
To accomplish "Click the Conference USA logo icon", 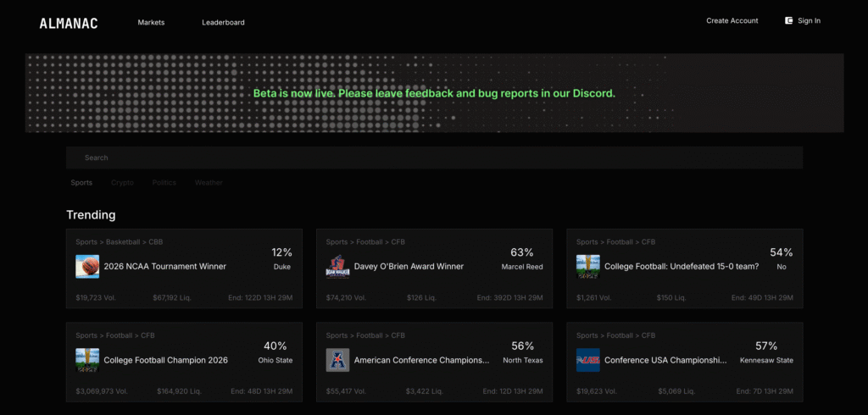I will pos(587,360).
